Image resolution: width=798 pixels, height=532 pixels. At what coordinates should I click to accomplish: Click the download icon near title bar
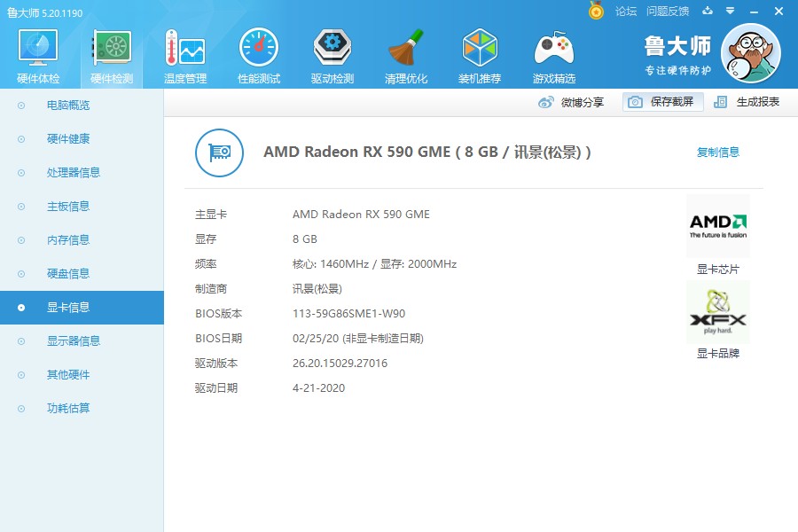(x=705, y=12)
